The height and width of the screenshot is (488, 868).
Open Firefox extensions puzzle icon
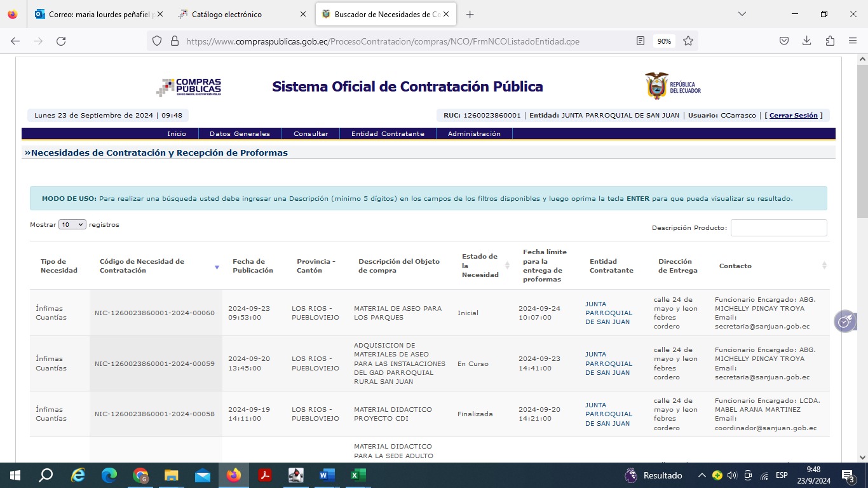[830, 41]
